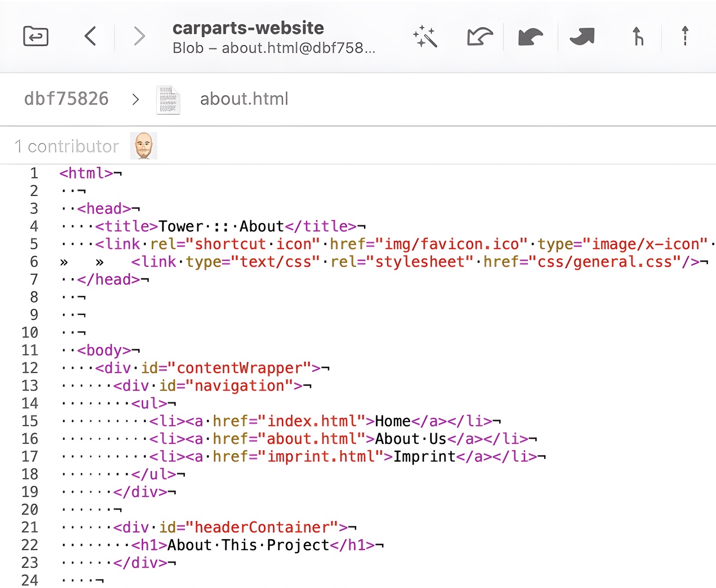Push changes with the filled right arrow

tap(582, 36)
